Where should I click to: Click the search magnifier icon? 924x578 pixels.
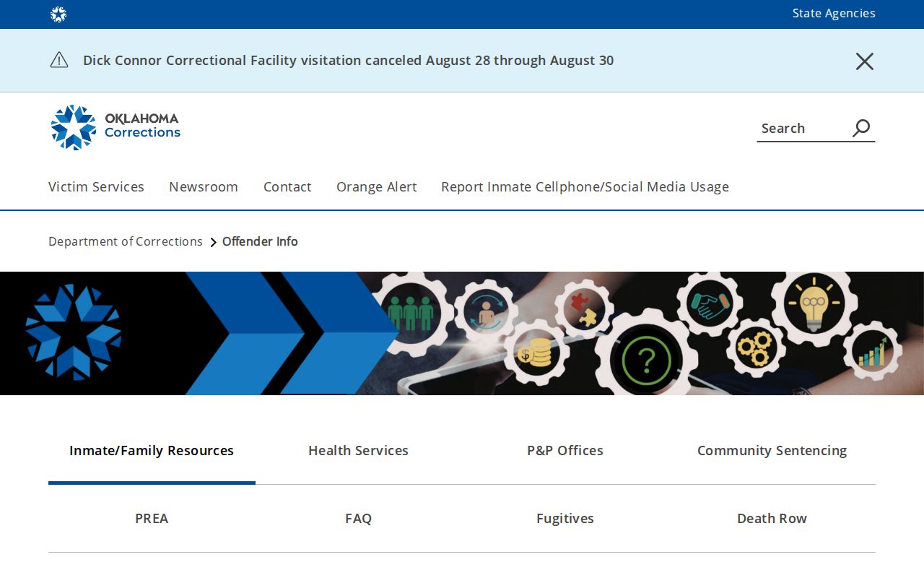tap(861, 128)
